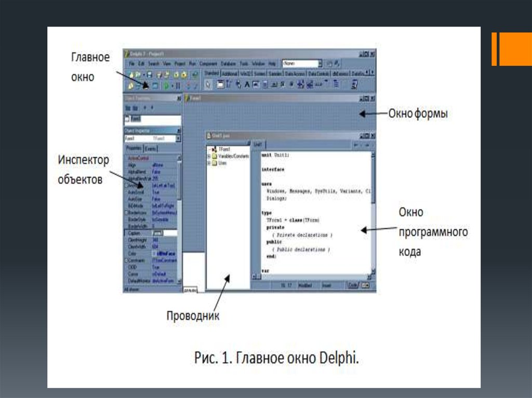This screenshot has width=532, height=398.
Task: Expand the BorderIcons property
Action: (x=126, y=213)
